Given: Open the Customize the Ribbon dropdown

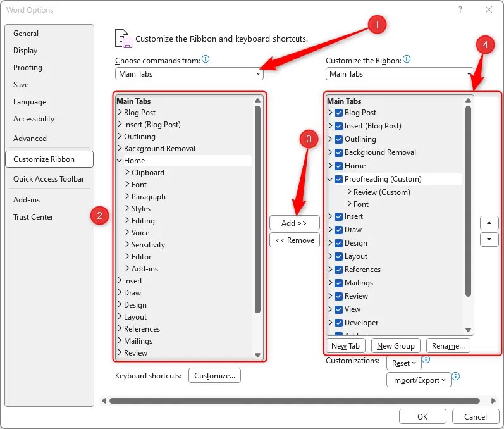Looking at the screenshot, I should click(400, 74).
